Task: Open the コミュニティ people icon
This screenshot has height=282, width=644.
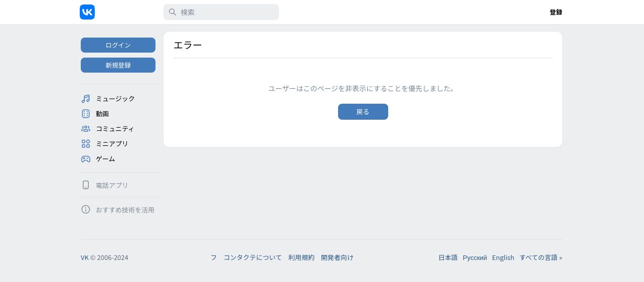Action: [86, 129]
